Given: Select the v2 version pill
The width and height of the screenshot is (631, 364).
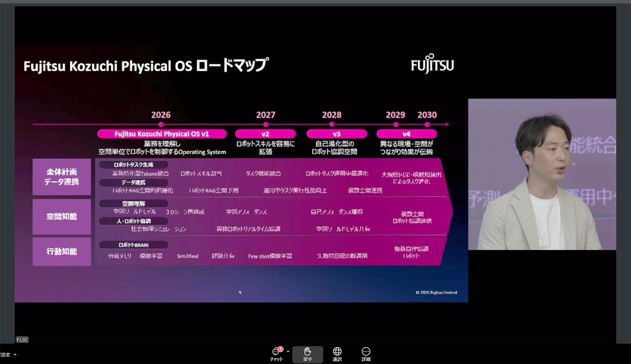Looking at the screenshot, I should (x=266, y=134).
